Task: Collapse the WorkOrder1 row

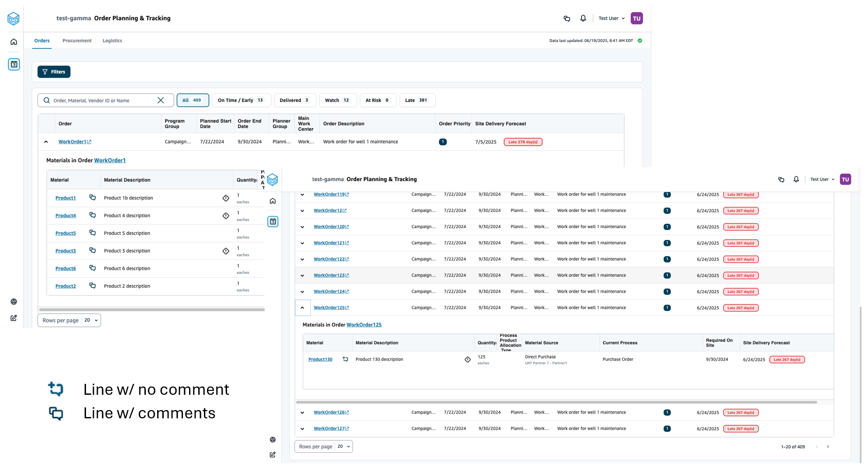Action: pos(46,142)
